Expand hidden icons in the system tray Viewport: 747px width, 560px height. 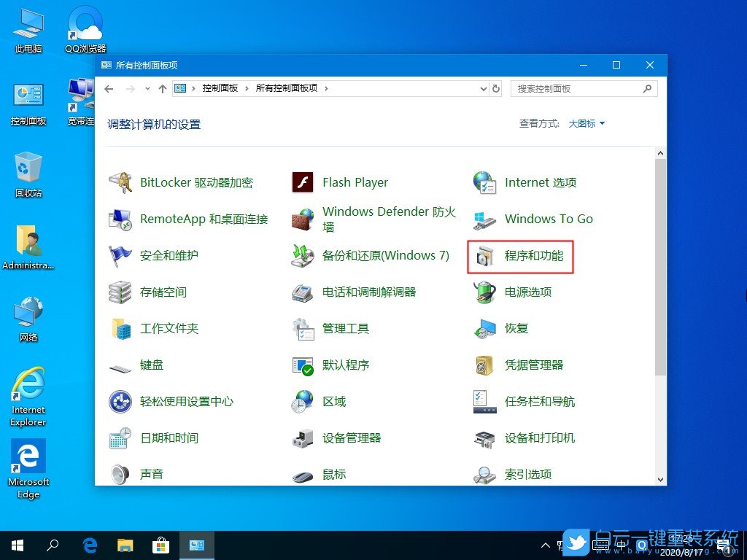coord(545,545)
